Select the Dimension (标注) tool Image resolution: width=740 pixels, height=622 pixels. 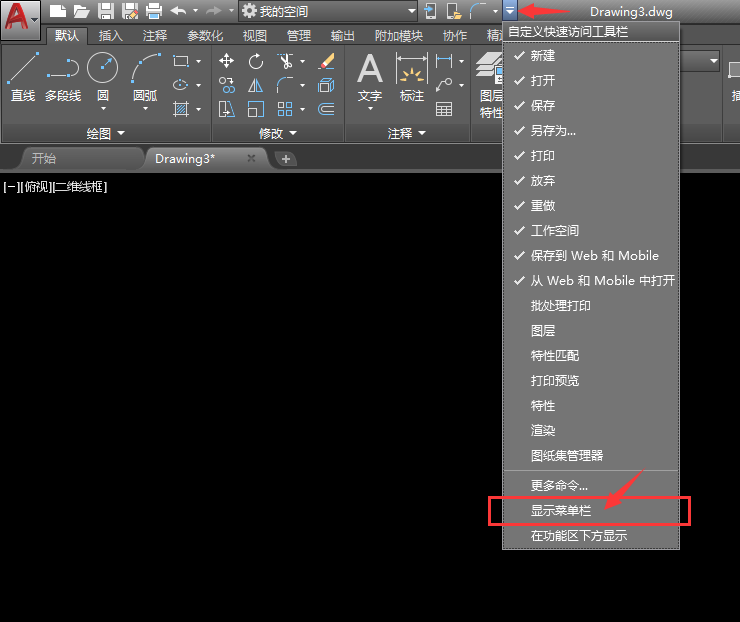tap(412, 78)
